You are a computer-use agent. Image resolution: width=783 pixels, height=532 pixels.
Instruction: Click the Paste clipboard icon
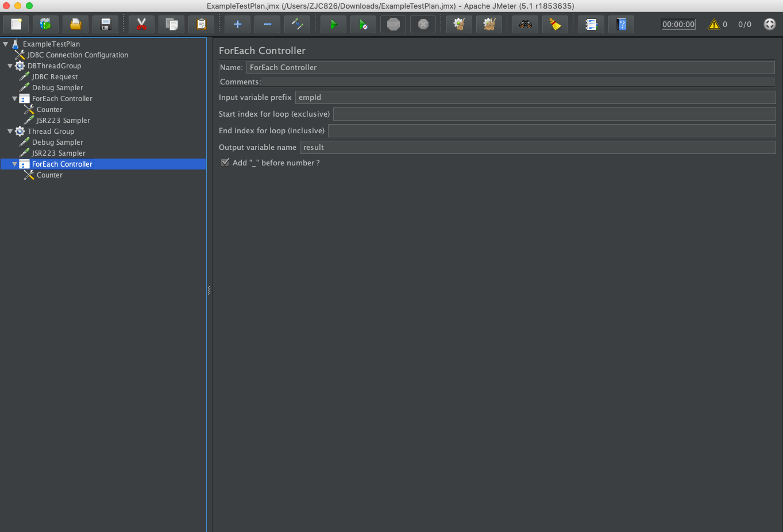point(201,24)
